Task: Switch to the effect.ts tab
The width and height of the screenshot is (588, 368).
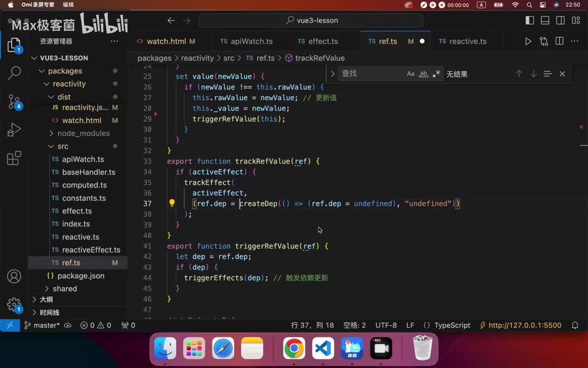Action: coord(323,41)
